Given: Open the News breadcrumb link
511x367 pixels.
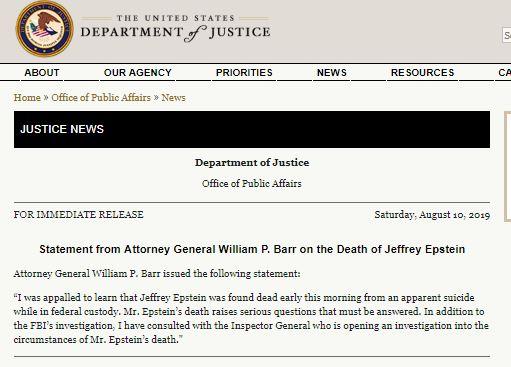Looking at the screenshot, I should pyautogui.click(x=173, y=97).
